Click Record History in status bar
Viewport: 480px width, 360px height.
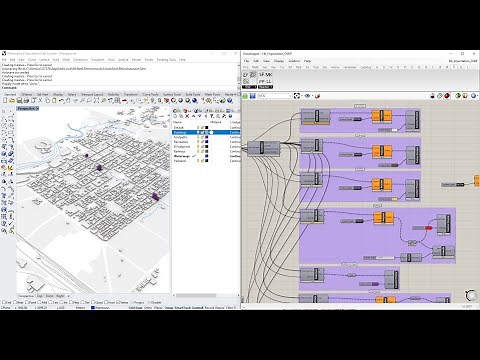(x=214, y=307)
